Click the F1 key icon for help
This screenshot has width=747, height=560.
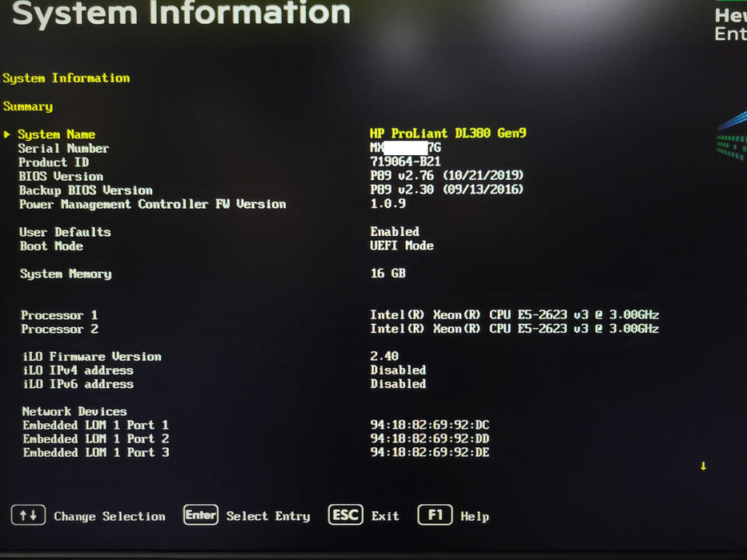(x=435, y=514)
